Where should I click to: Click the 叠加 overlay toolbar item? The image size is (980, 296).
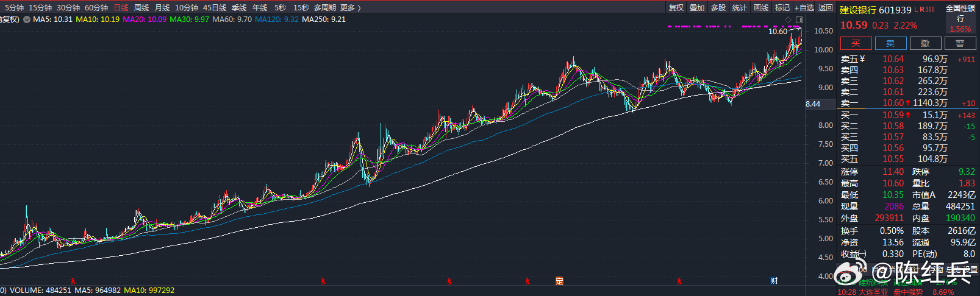click(697, 8)
